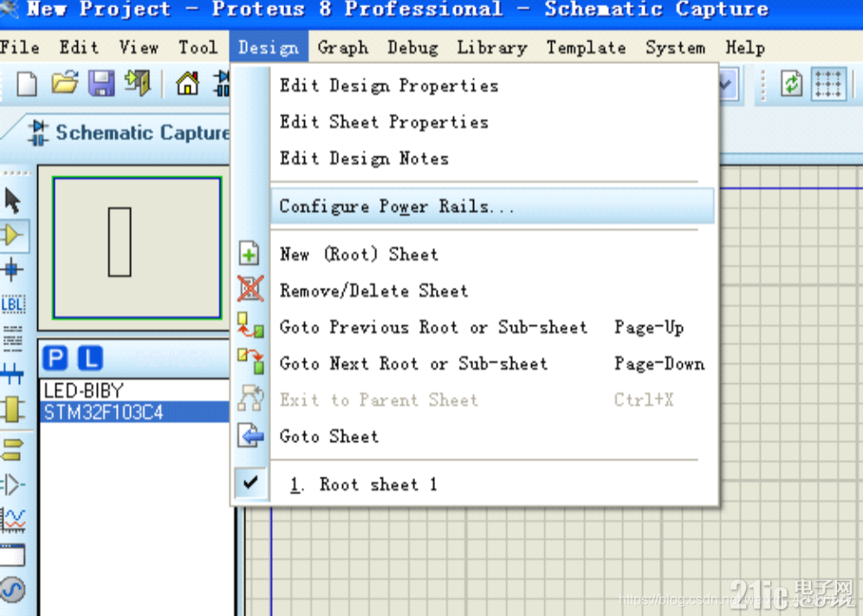Choose New (Root) Sheet

(493, 255)
